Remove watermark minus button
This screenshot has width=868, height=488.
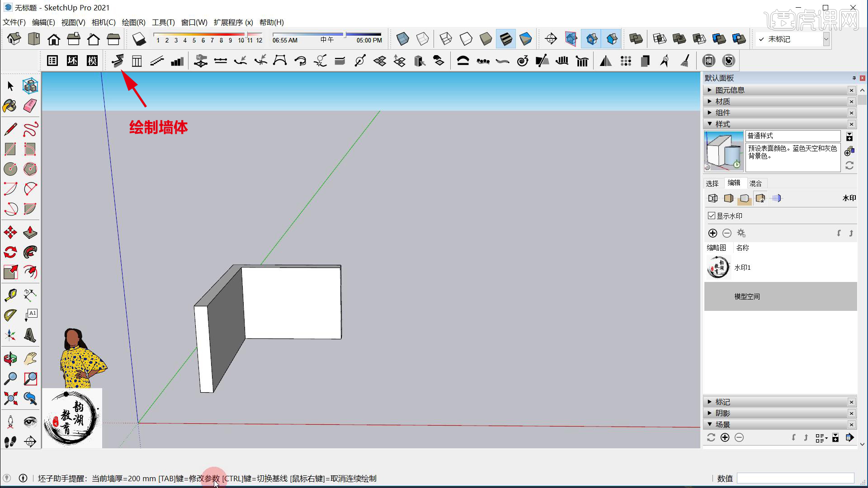point(727,233)
